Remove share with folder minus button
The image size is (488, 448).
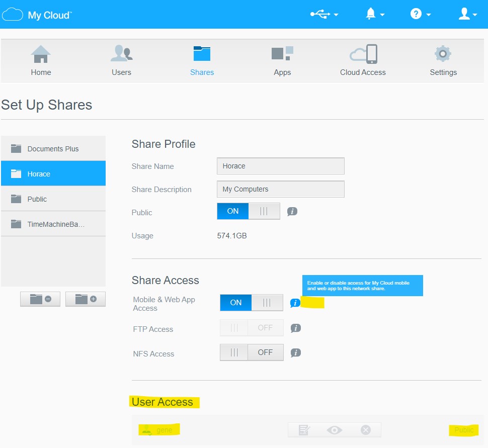coord(40,299)
